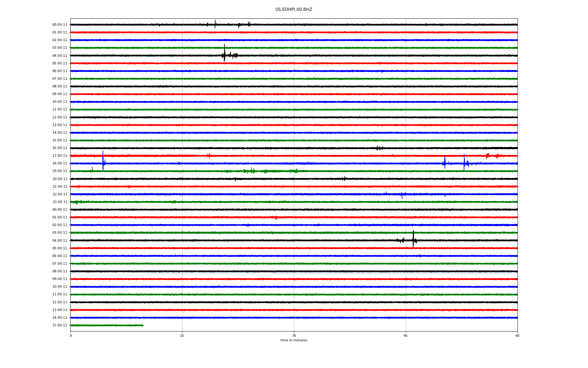Click the 17:00:11 row label
Screen dimensions: 588x368
60,156
